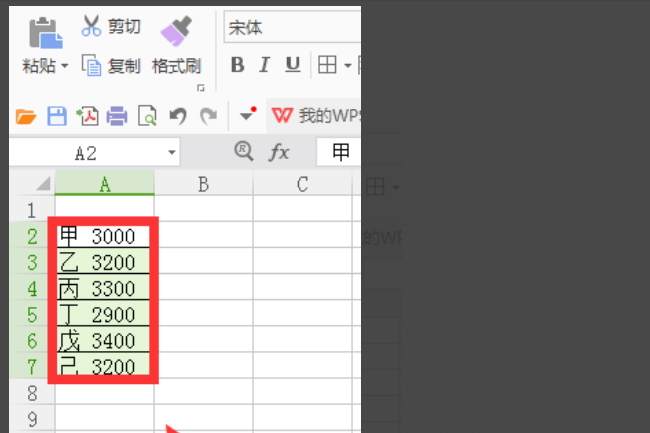Select column C header
Viewport: 650px width, 433px height.
tap(303, 184)
